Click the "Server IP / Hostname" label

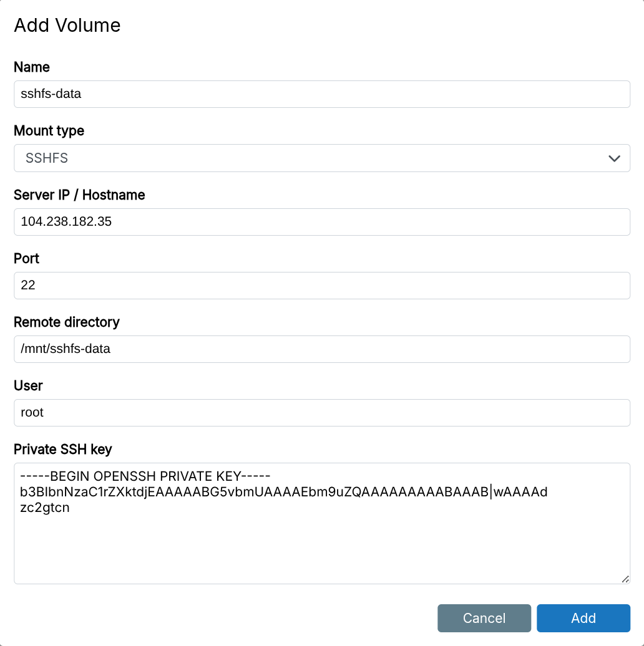[x=79, y=195]
